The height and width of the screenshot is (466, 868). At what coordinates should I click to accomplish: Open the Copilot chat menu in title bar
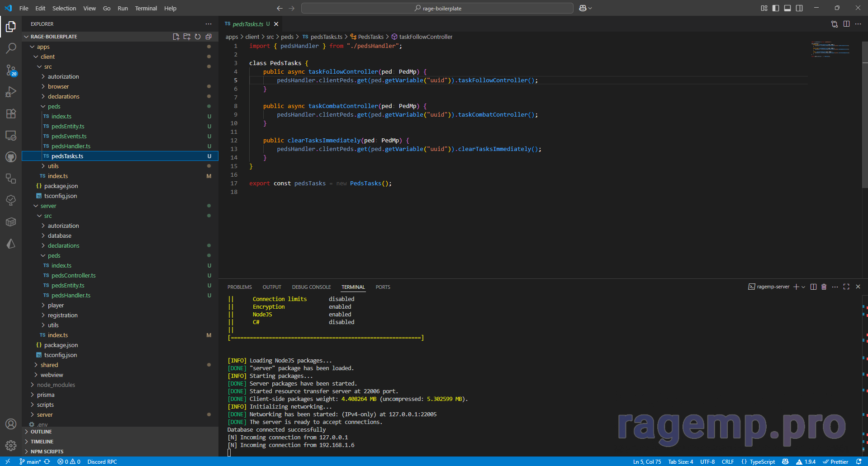coord(585,8)
